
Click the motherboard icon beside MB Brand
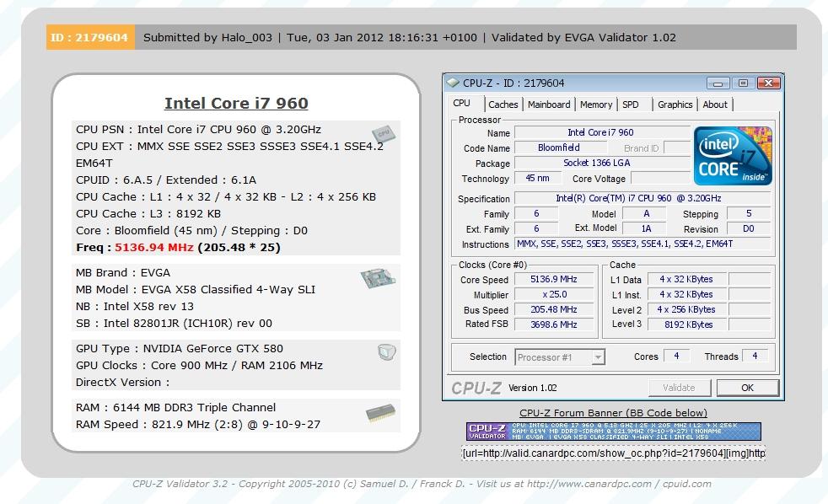(378, 277)
